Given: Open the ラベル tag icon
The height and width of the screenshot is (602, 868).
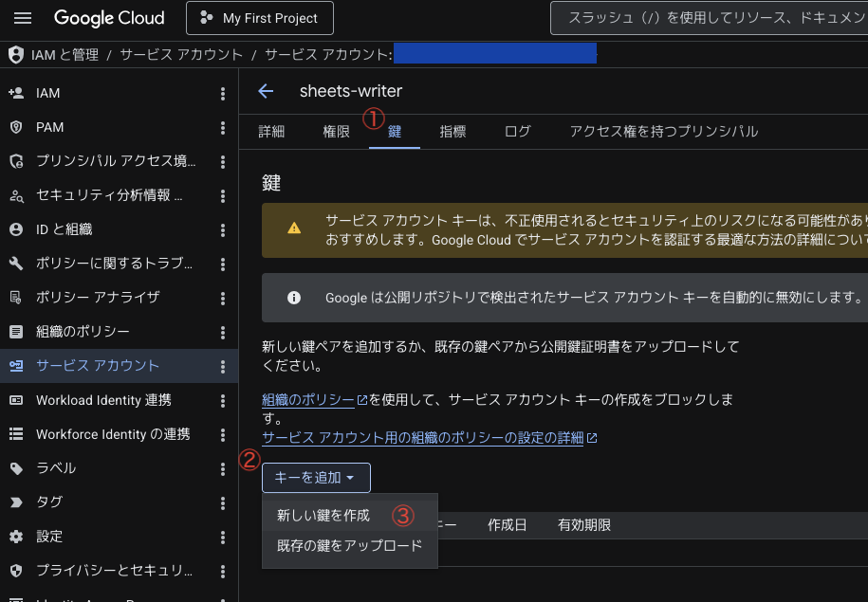Looking at the screenshot, I should (16, 468).
